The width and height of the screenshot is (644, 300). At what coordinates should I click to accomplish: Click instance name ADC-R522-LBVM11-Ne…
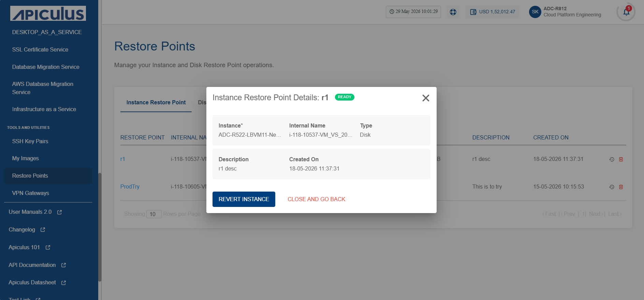click(x=250, y=135)
